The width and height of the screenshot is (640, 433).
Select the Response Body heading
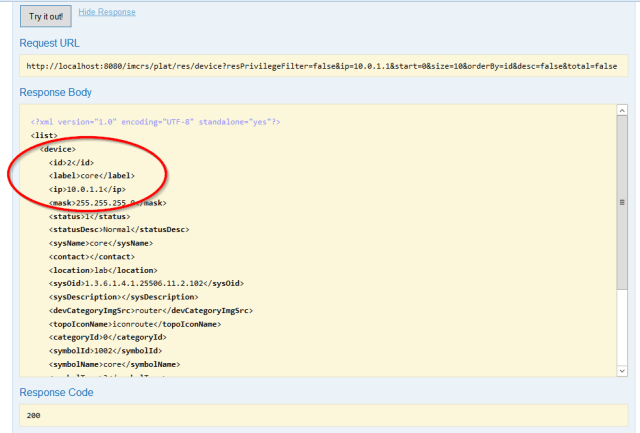pyautogui.click(x=56, y=92)
